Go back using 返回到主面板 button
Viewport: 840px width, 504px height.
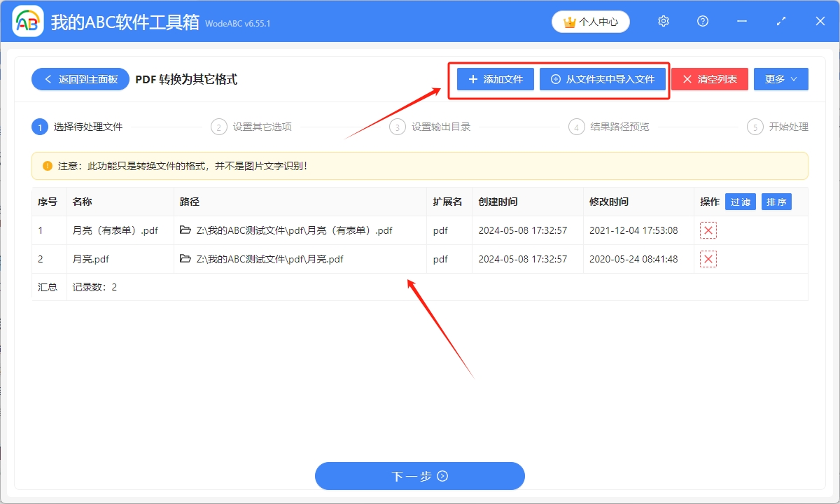[x=80, y=79]
